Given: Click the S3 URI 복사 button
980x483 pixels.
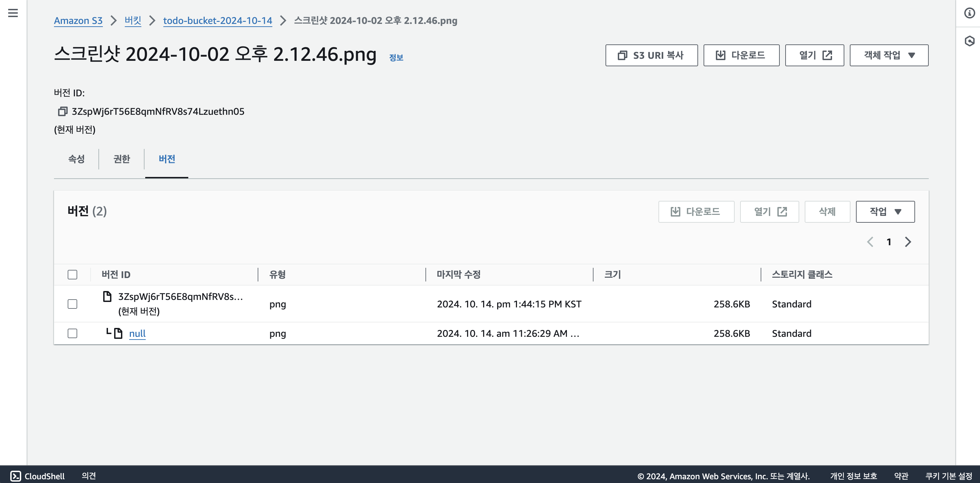Looking at the screenshot, I should tap(651, 56).
